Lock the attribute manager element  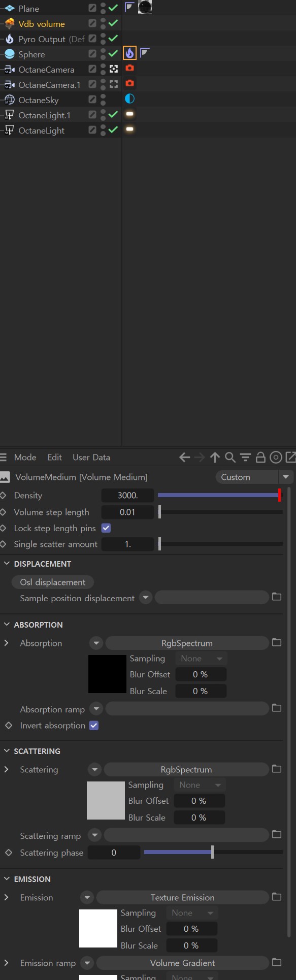(260, 458)
